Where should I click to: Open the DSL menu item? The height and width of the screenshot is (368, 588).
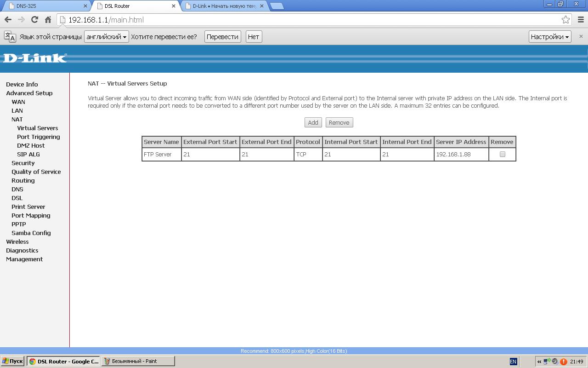pyautogui.click(x=17, y=198)
